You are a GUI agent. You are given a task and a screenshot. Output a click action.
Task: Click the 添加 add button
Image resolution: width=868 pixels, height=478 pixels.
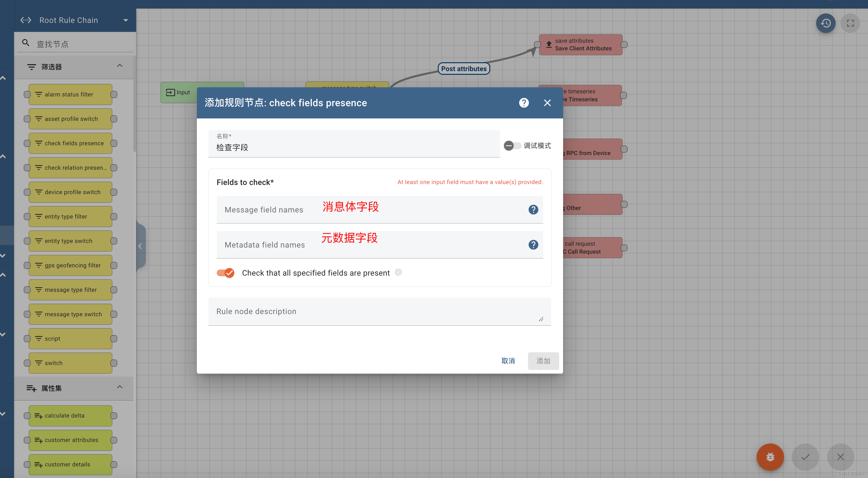(543, 361)
